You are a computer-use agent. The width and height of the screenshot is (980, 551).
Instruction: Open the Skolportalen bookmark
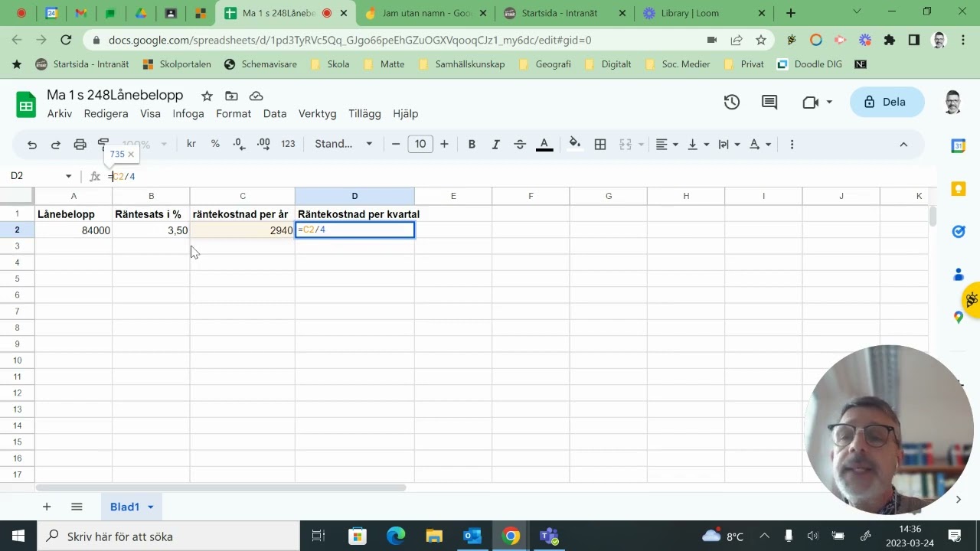[x=177, y=64]
